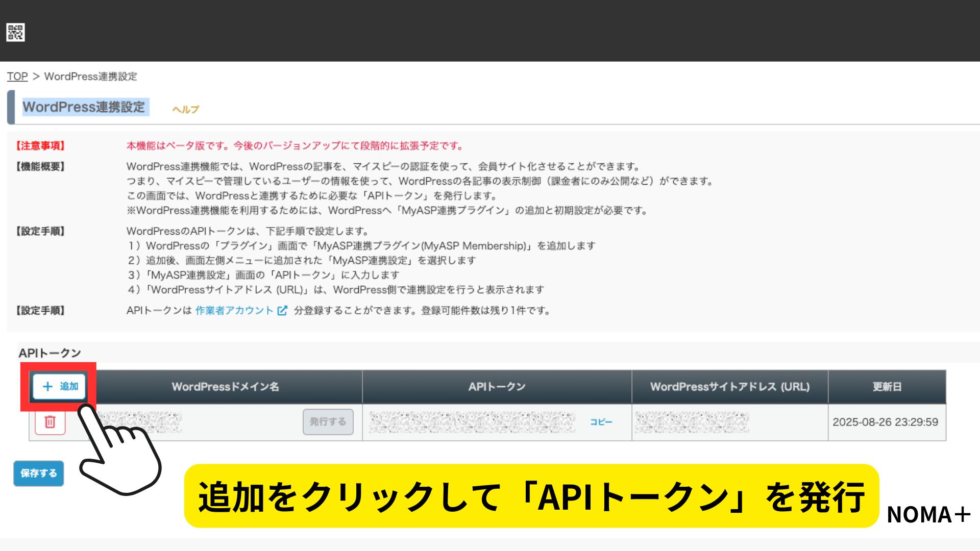Image resolution: width=980 pixels, height=551 pixels.
Task: Click the 発行する button
Action: (x=328, y=422)
